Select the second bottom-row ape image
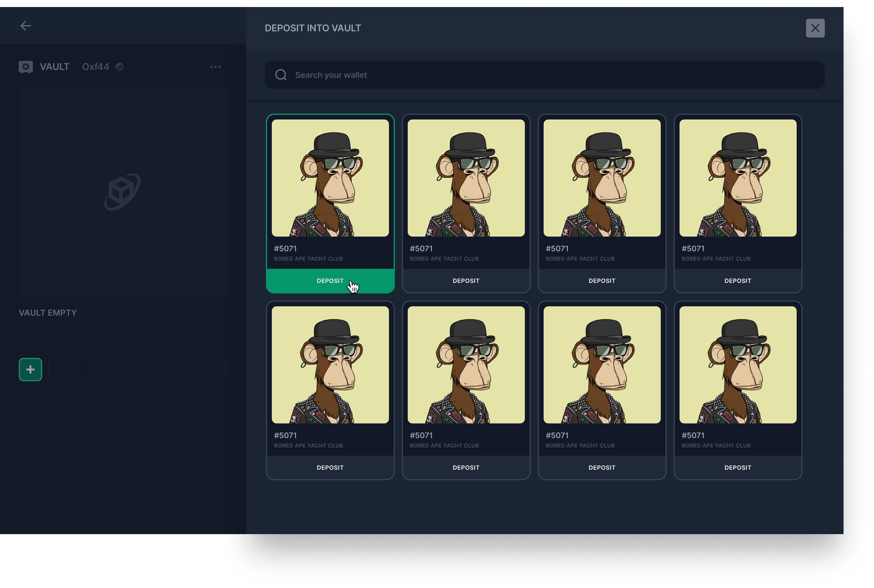874x588 pixels. [466, 365]
